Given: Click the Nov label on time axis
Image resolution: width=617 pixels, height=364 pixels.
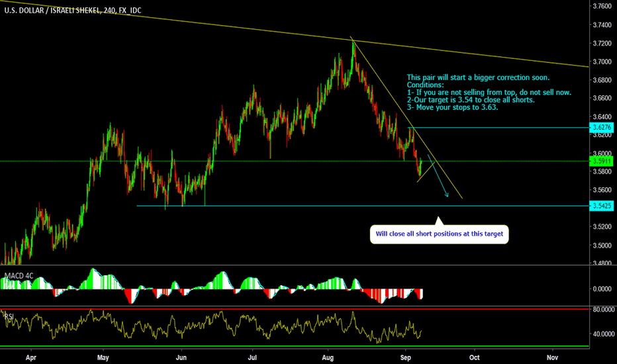Looking at the screenshot, I should pyautogui.click(x=552, y=357).
